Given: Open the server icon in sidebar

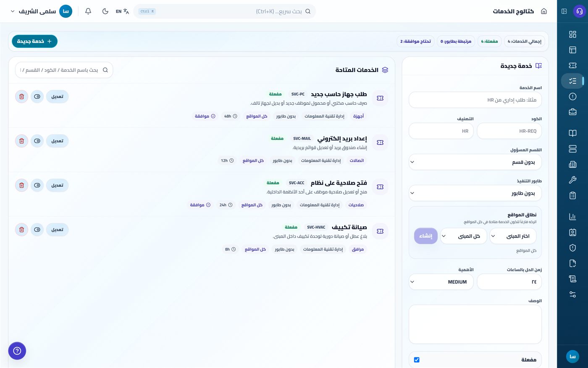Looking at the screenshot, I should (x=572, y=149).
